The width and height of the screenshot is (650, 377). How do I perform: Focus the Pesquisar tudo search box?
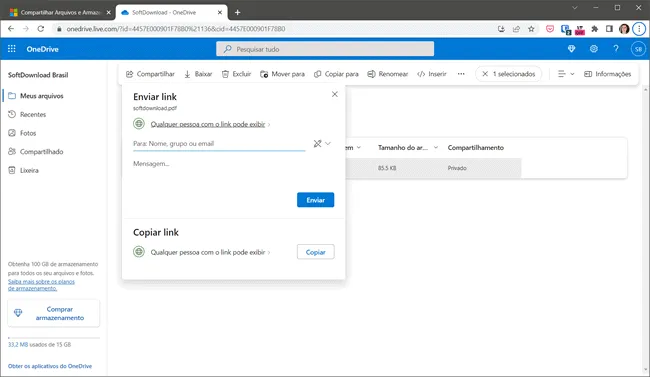pos(325,49)
